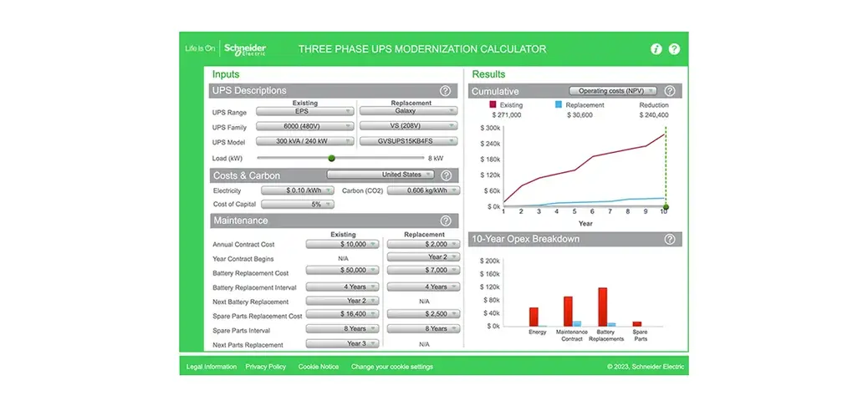Open Replacement UPS Model GVSUPS15KB4FS dropdown
This screenshot has width=868, height=406.
(409, 142)
